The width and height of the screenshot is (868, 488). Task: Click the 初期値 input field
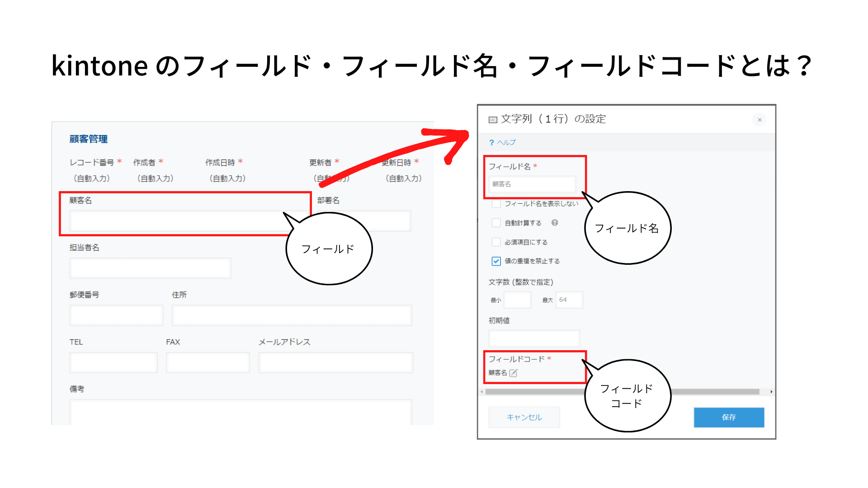(x=534, y=338)
